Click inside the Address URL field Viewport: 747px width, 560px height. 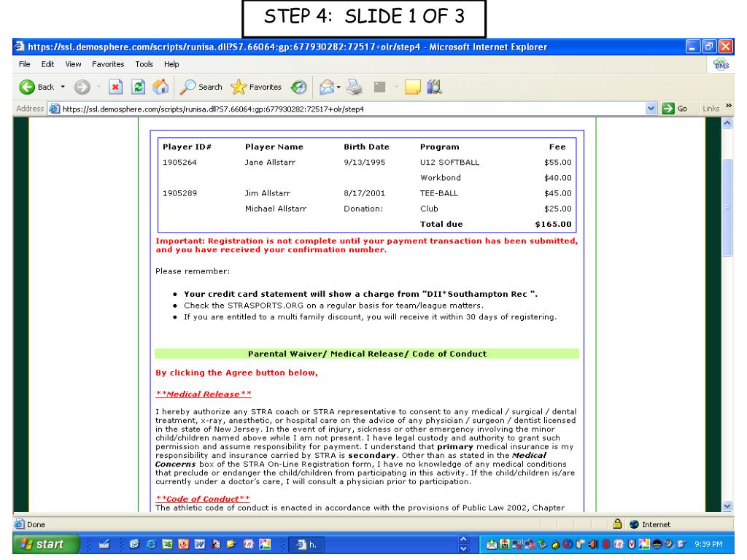click(x=352, y=109)
